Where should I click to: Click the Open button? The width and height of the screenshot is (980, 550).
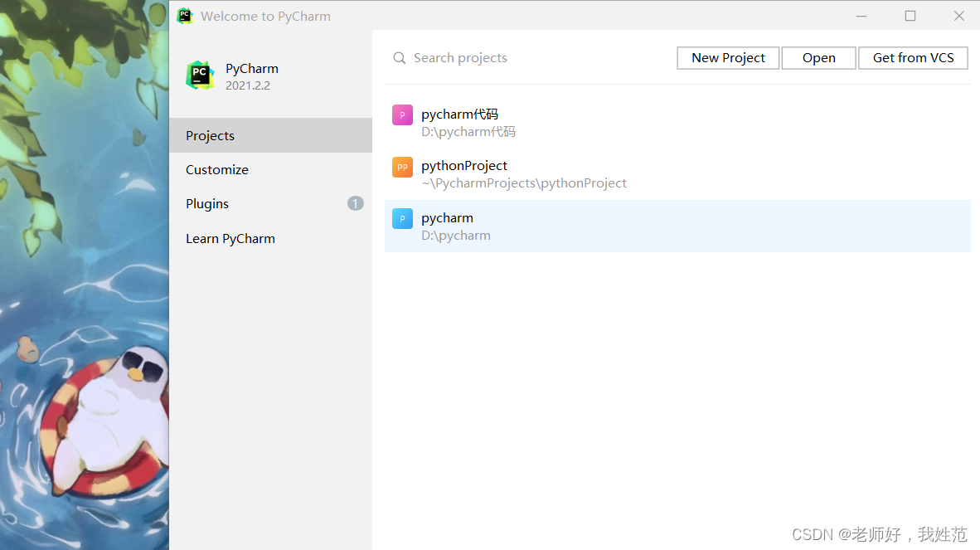pos(819,57)
